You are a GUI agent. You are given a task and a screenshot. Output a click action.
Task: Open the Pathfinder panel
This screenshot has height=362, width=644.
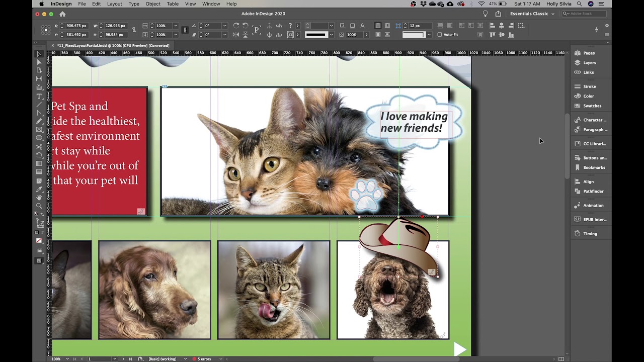(x=593, y=191)
